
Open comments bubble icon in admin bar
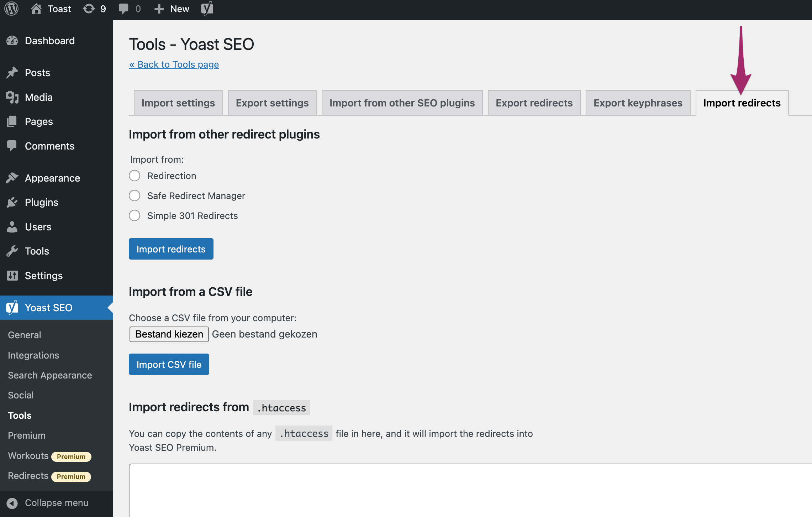click(x=123, y=9)
